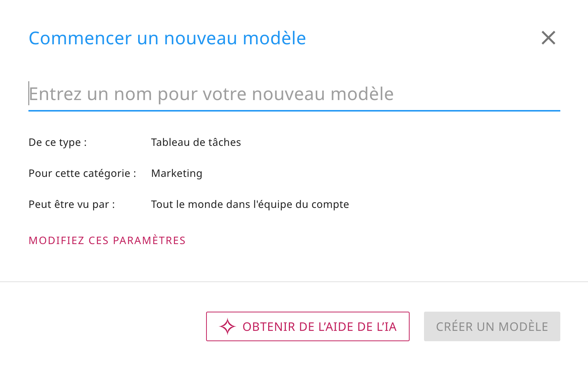Image resolution: width=588 pixels, height=370 pixels.
Task: Click the horizontal divider above the buttons
Action: [x=294, y=282]
